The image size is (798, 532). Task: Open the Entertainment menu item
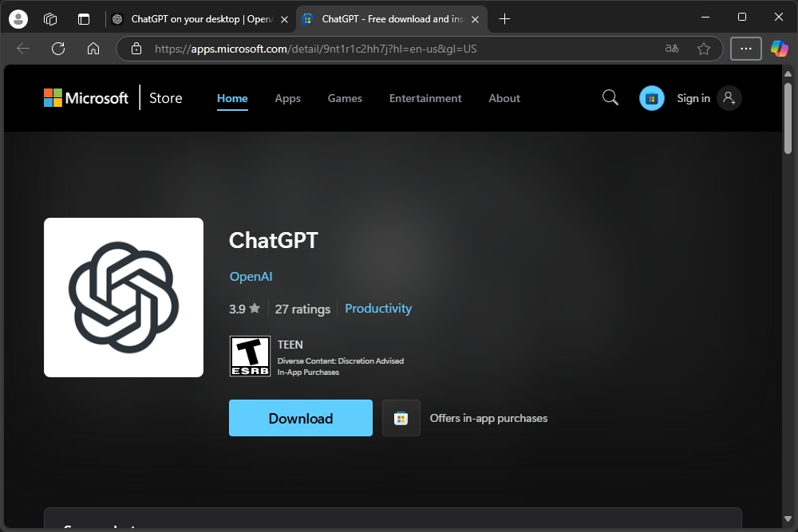(425, 98)
